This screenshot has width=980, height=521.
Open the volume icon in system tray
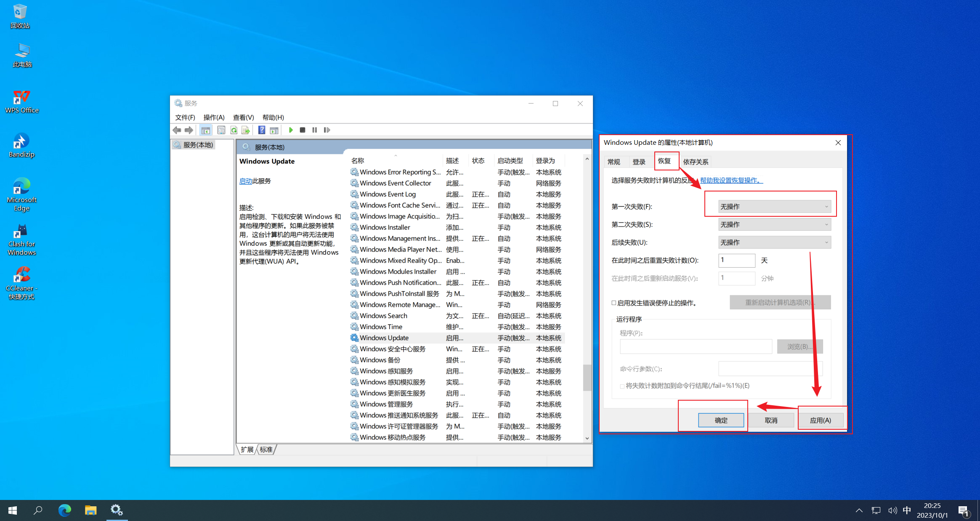tap(892, 510)
